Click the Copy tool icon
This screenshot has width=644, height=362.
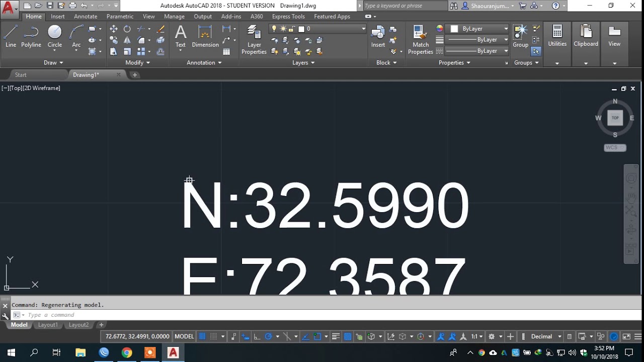[x=114, y=40]
